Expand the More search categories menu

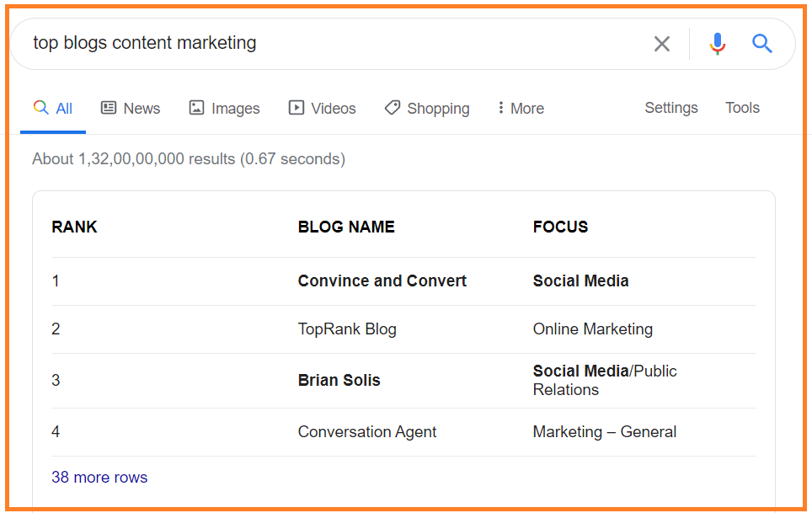521,108
